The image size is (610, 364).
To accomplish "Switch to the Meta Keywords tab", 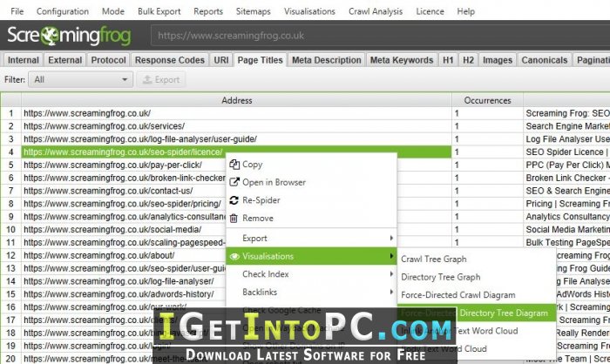I will (402, 60).
